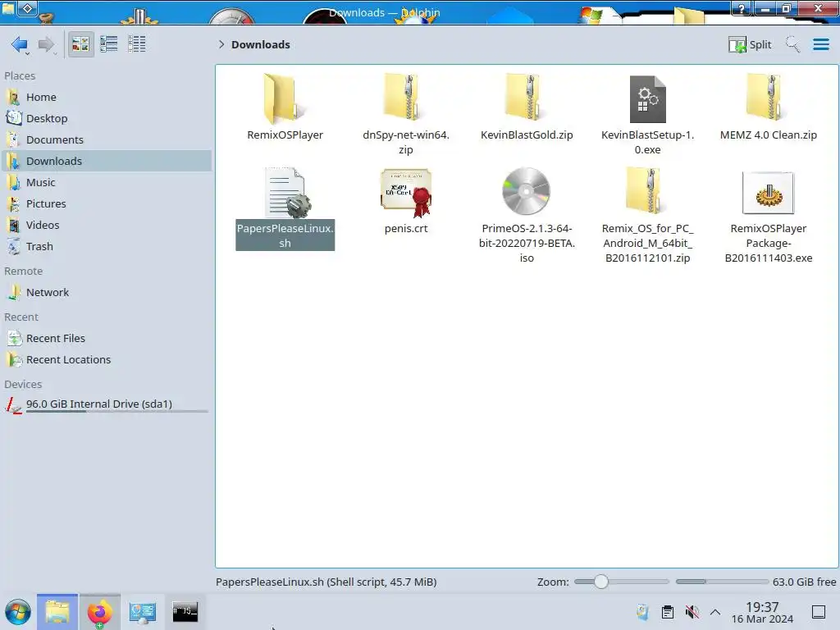
Task: Click the KevinBlastGold.zip file name text
Action: tap(527, 135)
